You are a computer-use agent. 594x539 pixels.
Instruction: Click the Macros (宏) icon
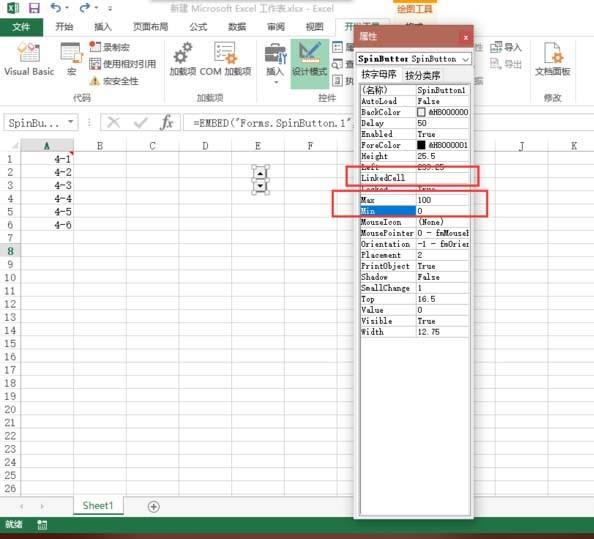[x=71, y=59]
